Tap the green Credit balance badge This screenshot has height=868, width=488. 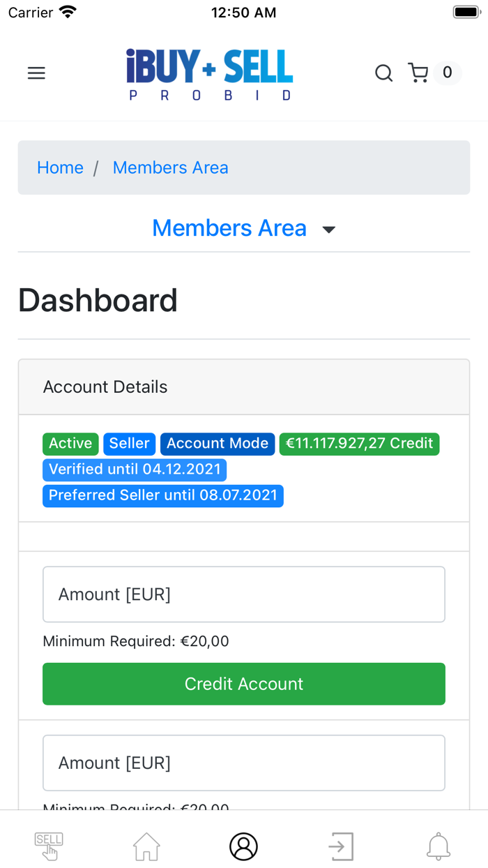(359, 444)
